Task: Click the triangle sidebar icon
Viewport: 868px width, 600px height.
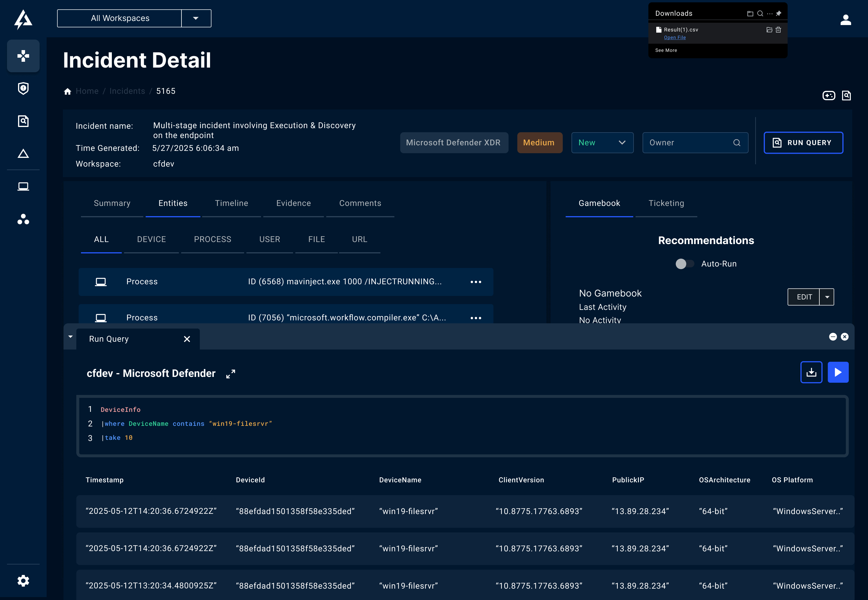Action: [23, 153]
